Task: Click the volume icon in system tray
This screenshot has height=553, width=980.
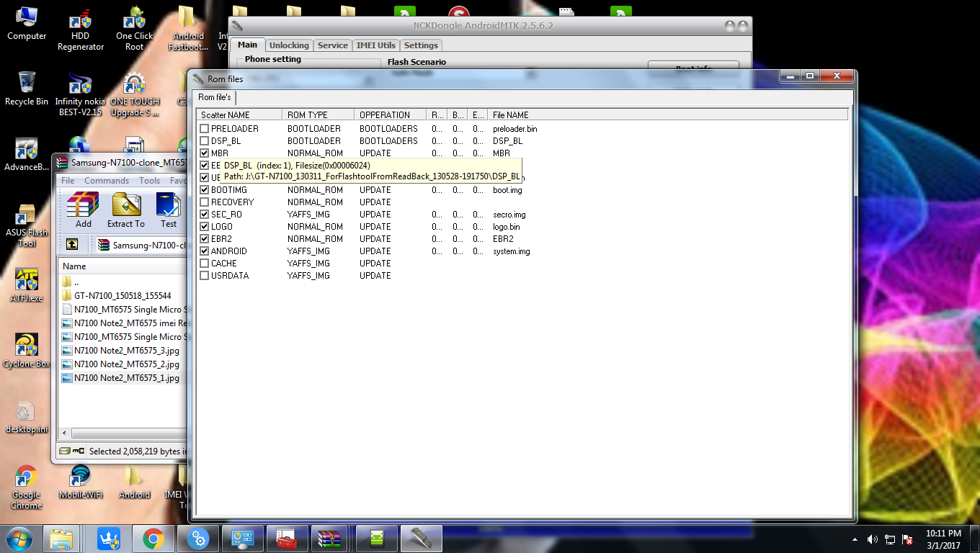Action: point(873,539)
